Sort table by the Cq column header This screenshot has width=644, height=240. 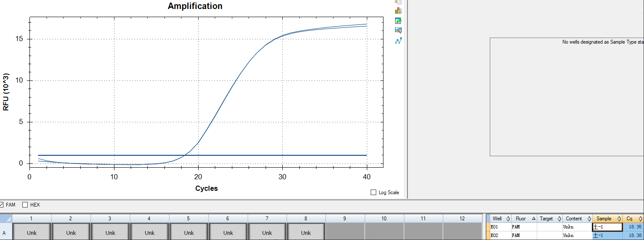(633, 219)
